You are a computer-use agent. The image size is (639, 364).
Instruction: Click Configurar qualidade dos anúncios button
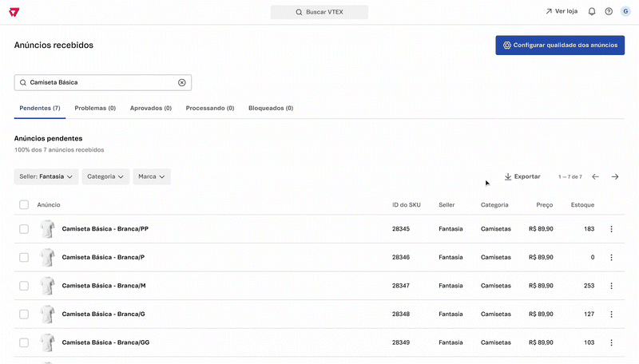[560, 45]
